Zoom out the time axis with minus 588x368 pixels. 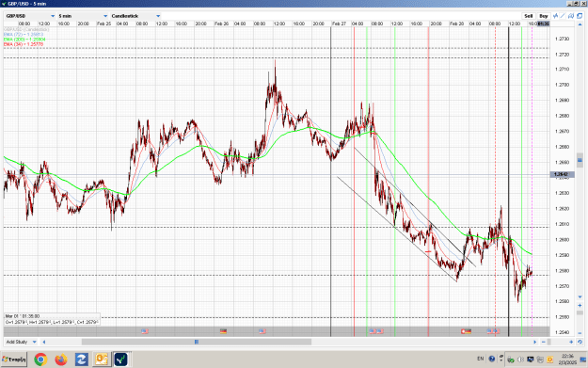[x=544, y=342]
